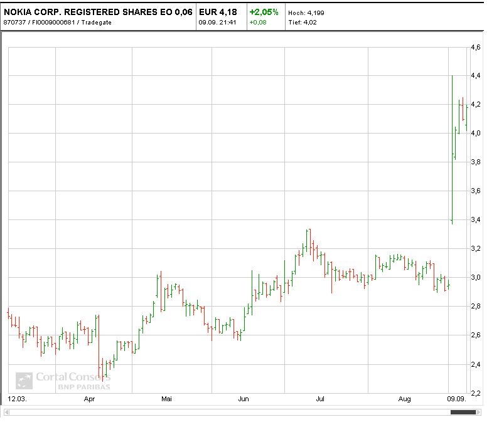Click the 4,6 price axis value
Viewport: 504px width, 437px height.
[x=474, y=47]
